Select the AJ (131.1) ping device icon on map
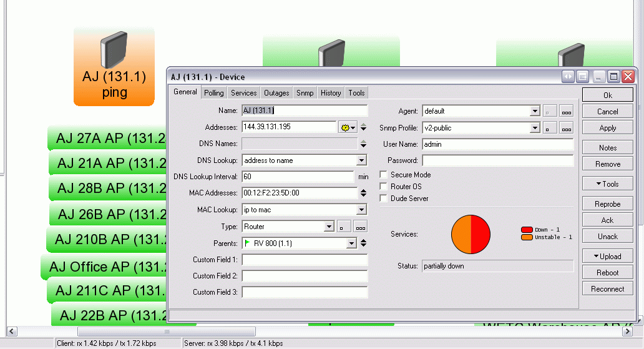The height and width of the screenshot is (349, 644). [x=114, y=67]
